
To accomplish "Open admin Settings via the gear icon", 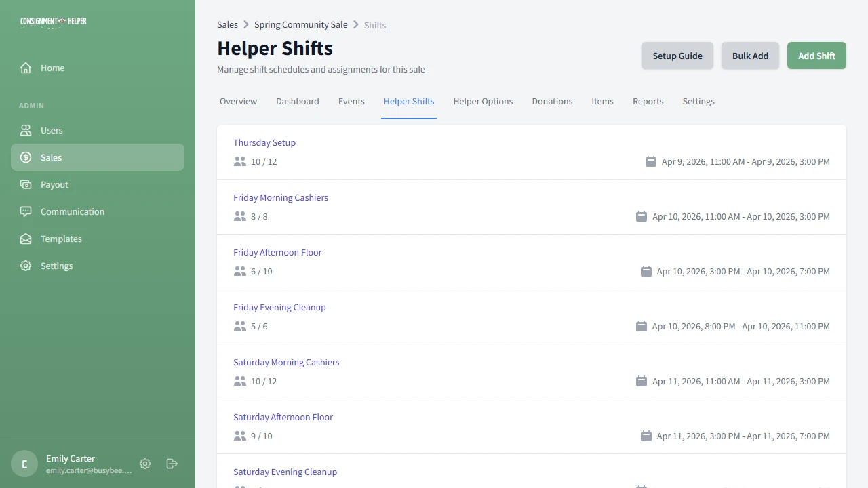I will pyautogui.click(x=25, y=266).
